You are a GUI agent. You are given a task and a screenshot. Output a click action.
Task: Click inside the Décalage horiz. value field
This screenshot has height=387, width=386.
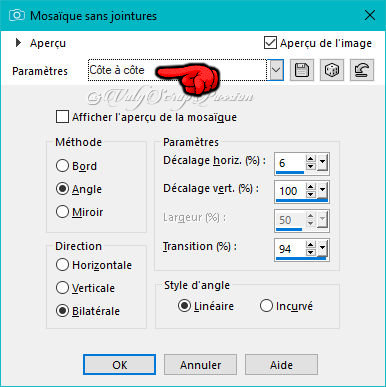pos(290,163)
